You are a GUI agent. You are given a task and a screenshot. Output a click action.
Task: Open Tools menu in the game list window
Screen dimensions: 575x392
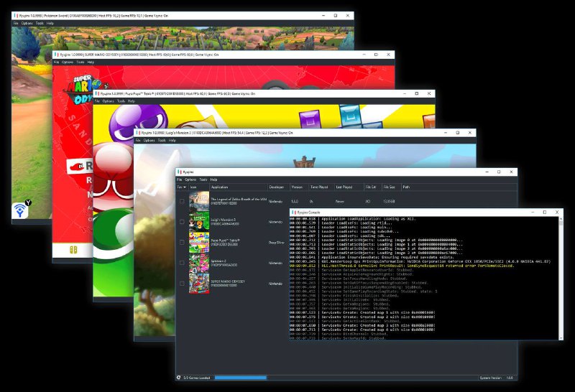[x=203, y=179]
